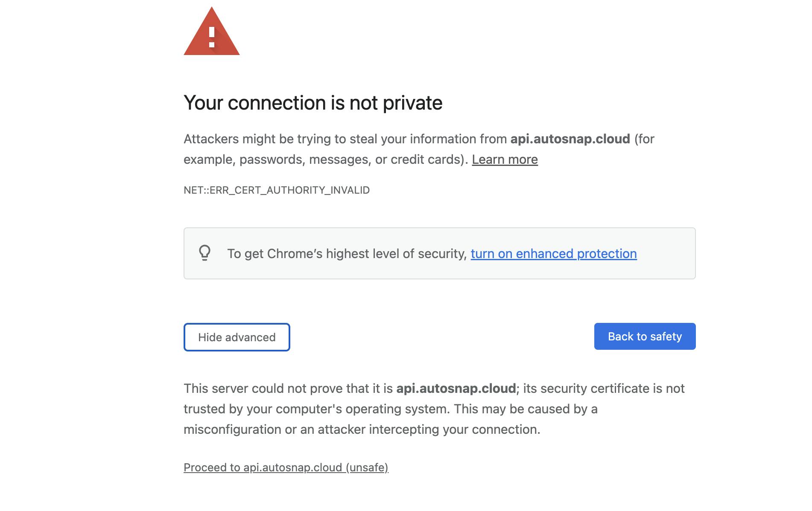The height and width of the screenshot is (511, 812).
Task: Proceed to api.autosnap.cloud (unsafe)
Action: click(x=286, y=467)
